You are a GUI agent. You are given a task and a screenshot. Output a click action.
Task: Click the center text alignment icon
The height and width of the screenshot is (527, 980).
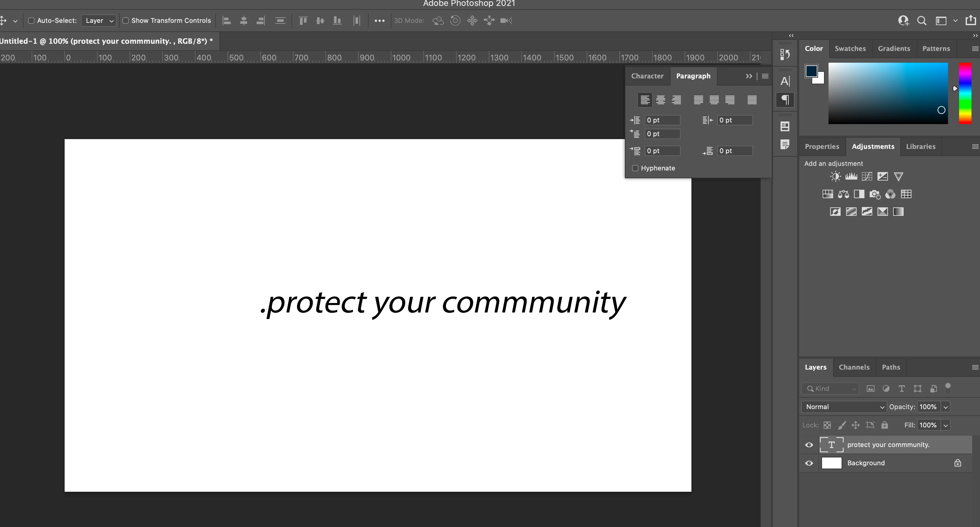(660, 100)
